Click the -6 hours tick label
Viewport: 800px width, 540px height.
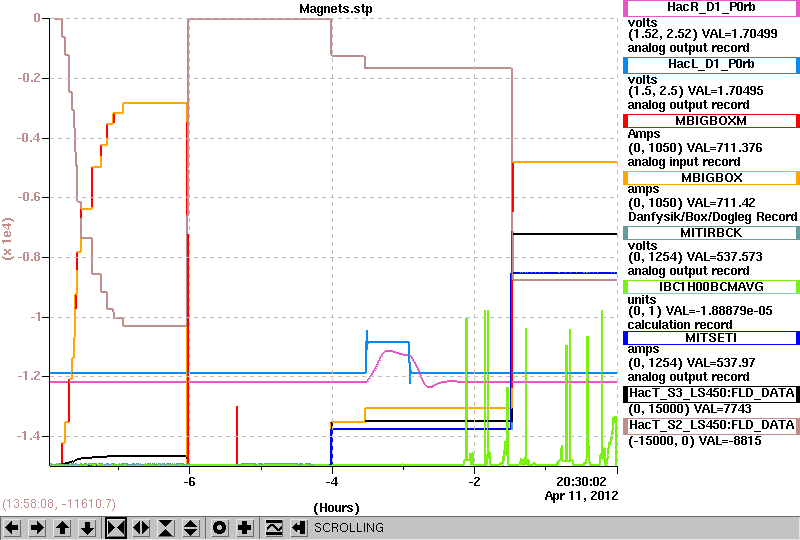pos(189,482)
